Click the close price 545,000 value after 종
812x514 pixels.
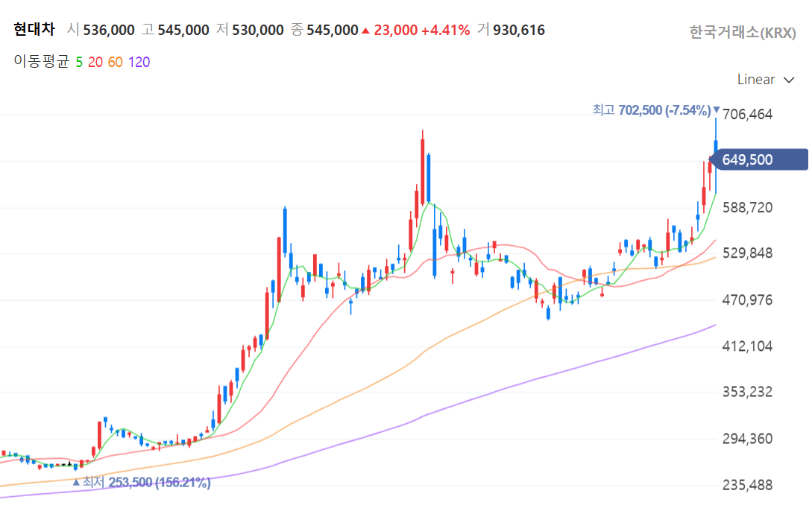[x=333, y=30]
